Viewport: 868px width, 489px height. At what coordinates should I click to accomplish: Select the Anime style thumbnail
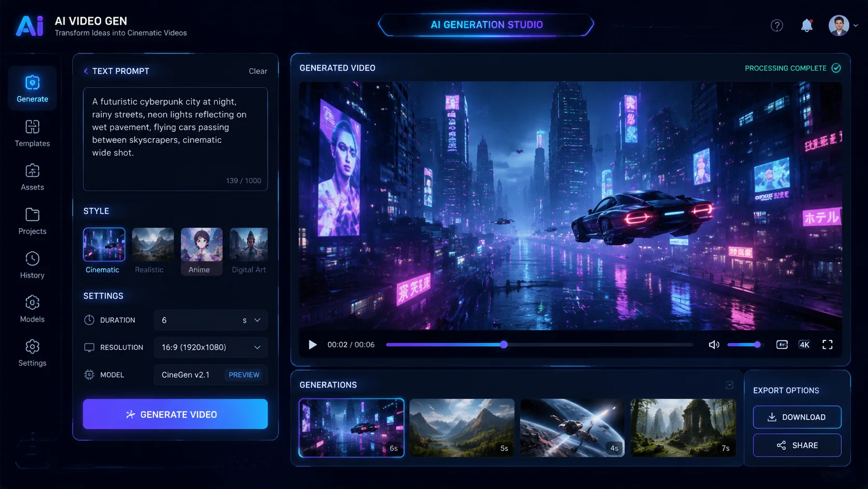click(x=201, y=244)
